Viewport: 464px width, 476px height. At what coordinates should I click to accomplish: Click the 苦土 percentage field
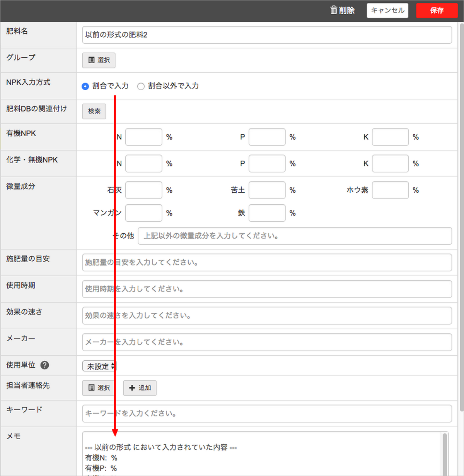(x=267, y=190)
